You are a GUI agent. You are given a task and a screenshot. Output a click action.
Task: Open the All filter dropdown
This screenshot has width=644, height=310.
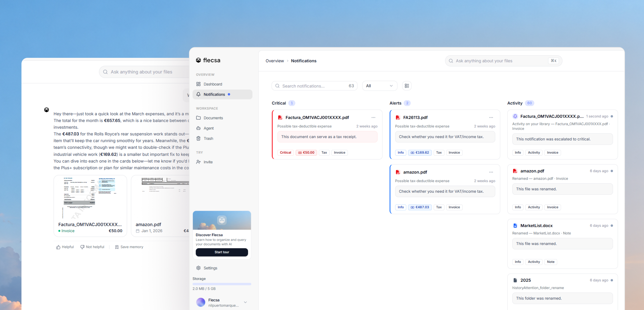(380, 86)
